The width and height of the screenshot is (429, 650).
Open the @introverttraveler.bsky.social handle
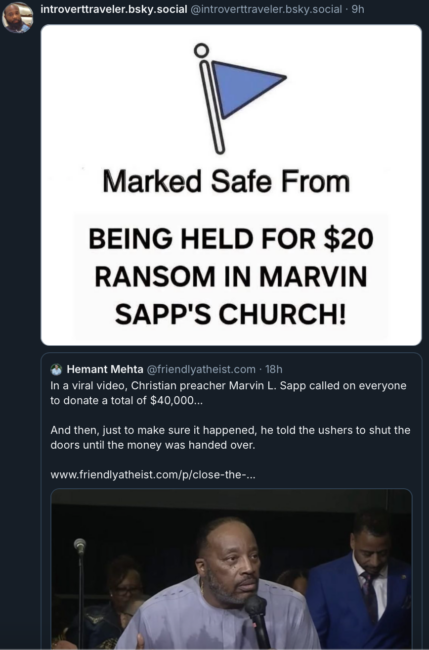tap(266, 9)
